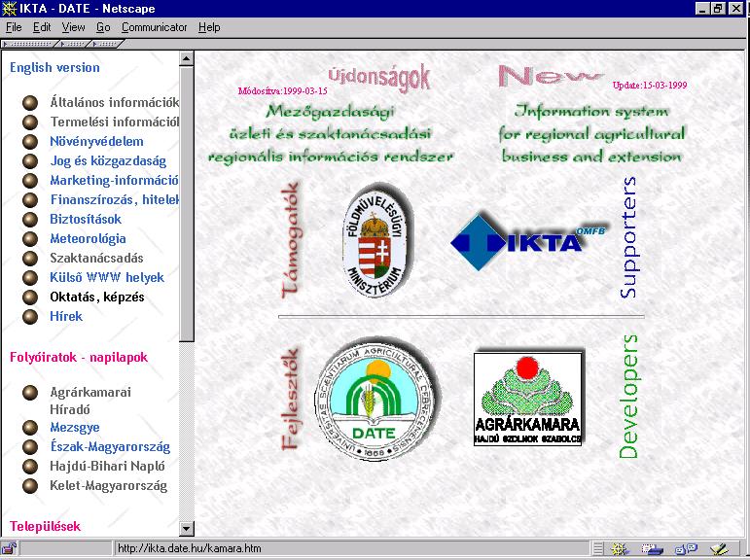Open the File menu

(x=14, y=27)
